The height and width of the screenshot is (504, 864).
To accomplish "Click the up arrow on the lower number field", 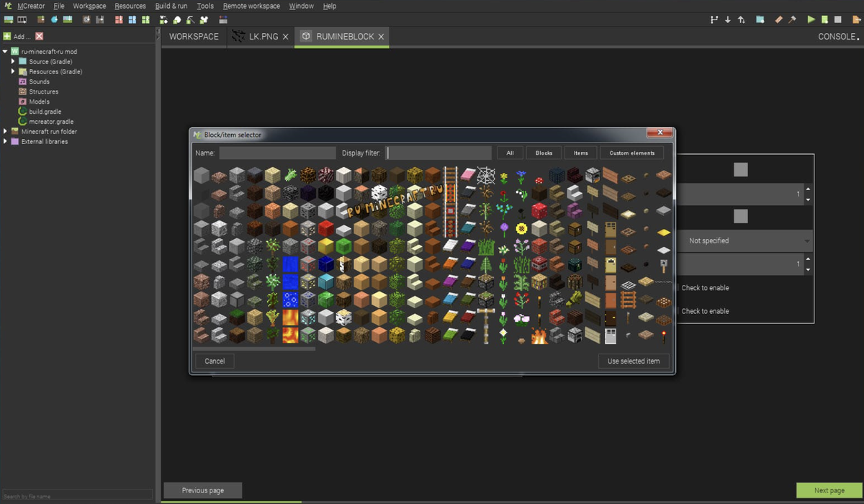I will click(x=809, y=259).
